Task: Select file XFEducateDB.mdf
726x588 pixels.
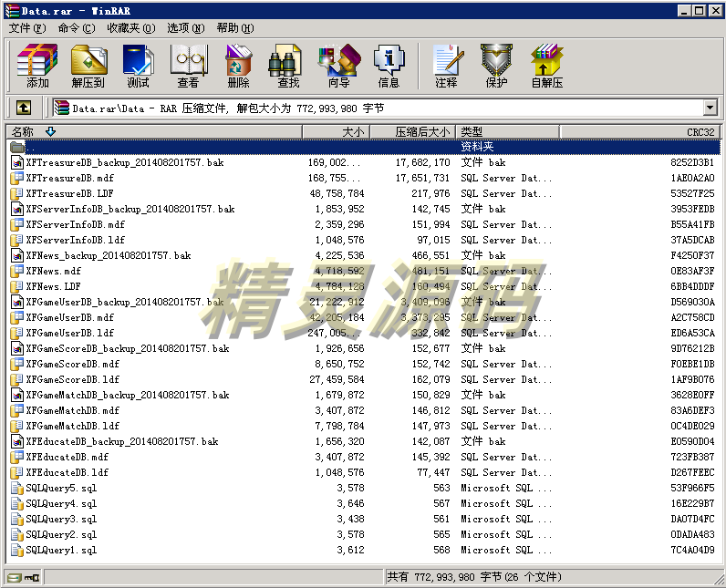Action: 67,457
